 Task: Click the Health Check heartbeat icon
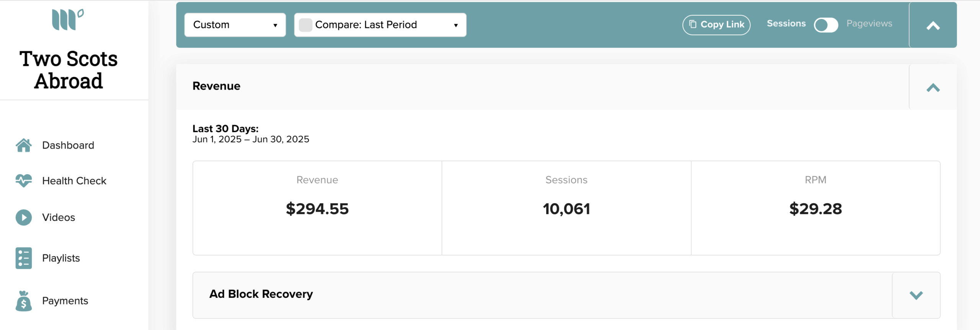[24, 180]
